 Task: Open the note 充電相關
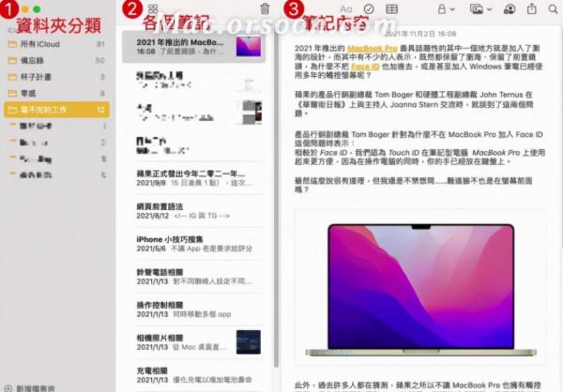pos(194,375)
